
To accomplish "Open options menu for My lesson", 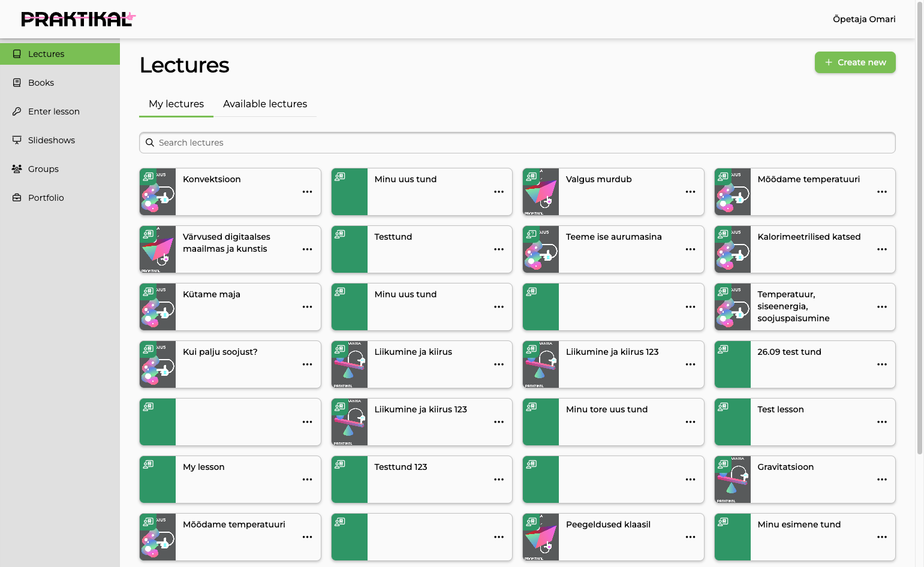I will coord(308,479).
